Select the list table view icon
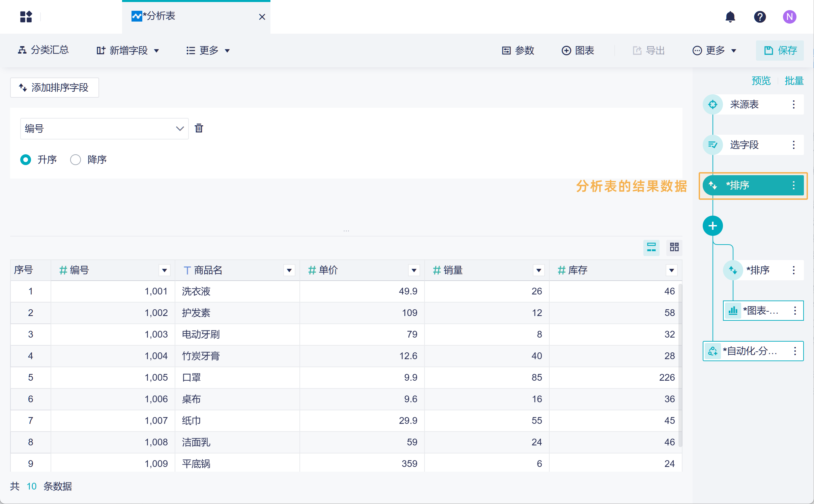 [x=651, y=247]
